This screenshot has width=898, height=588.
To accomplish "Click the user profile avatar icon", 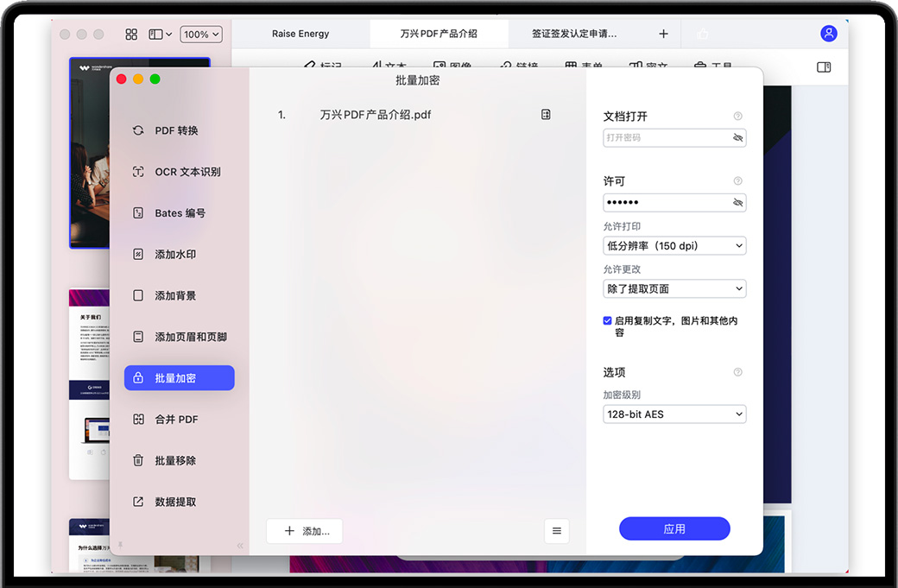I will (x=828, y=34).
